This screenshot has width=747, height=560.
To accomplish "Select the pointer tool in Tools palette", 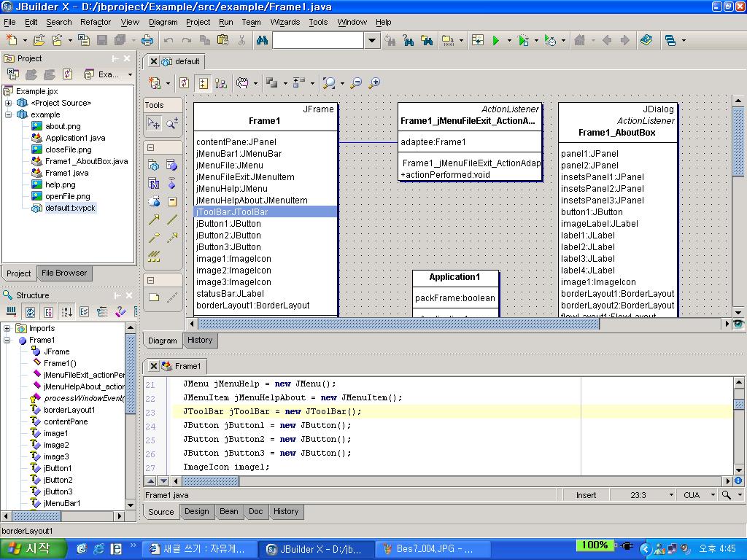I will 154,124.
